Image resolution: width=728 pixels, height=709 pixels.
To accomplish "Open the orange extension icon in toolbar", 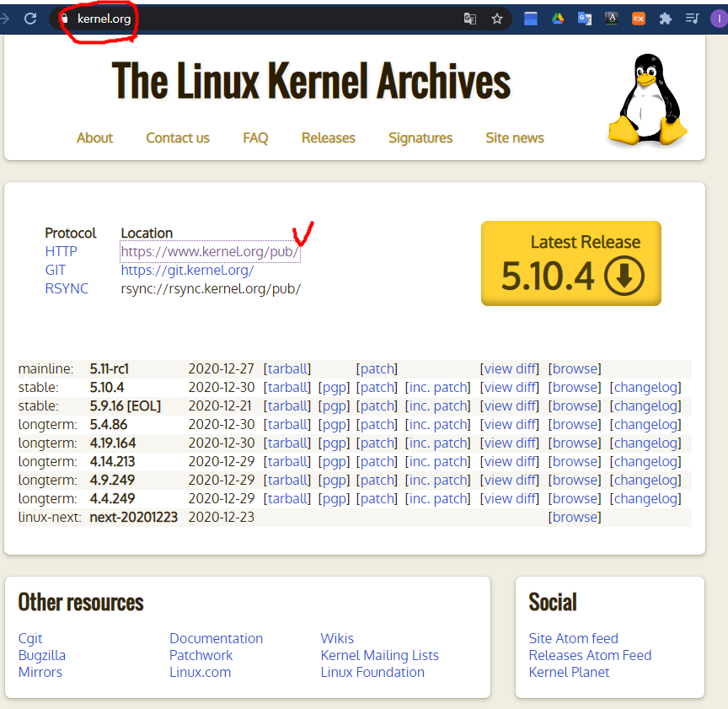I will click(639, 19).
